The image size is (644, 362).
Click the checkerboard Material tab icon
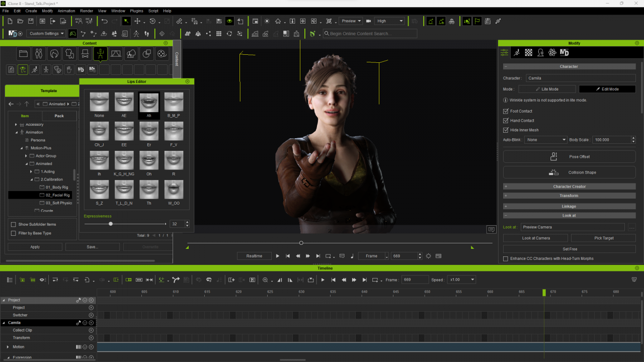(x=528, y=53)
